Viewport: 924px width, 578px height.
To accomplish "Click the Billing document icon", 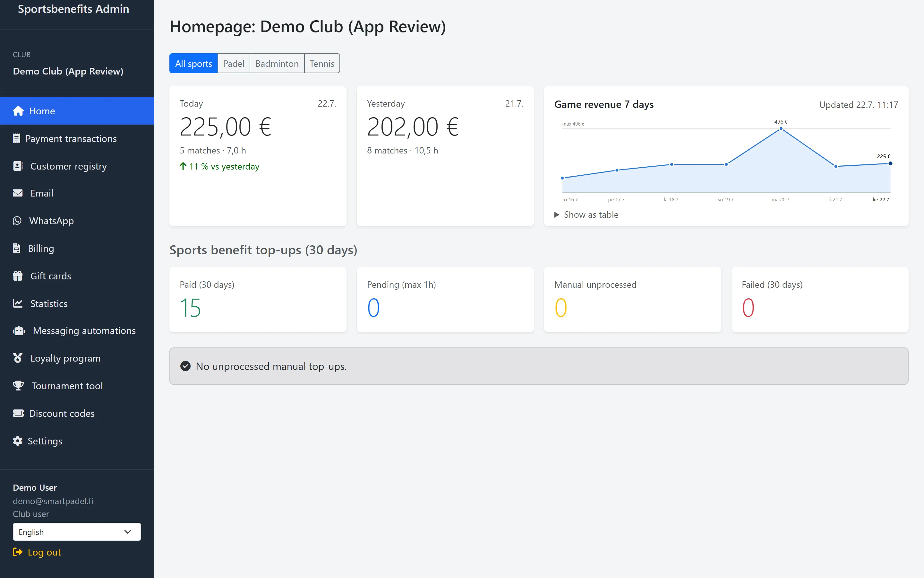I will coord(16,248).
